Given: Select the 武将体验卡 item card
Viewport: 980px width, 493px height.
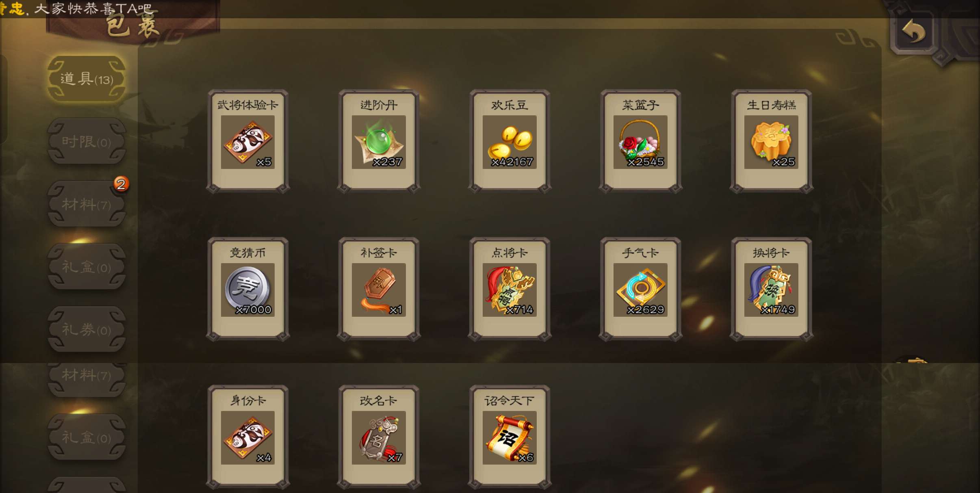Looking at the screenshot, I should (248, 141).
